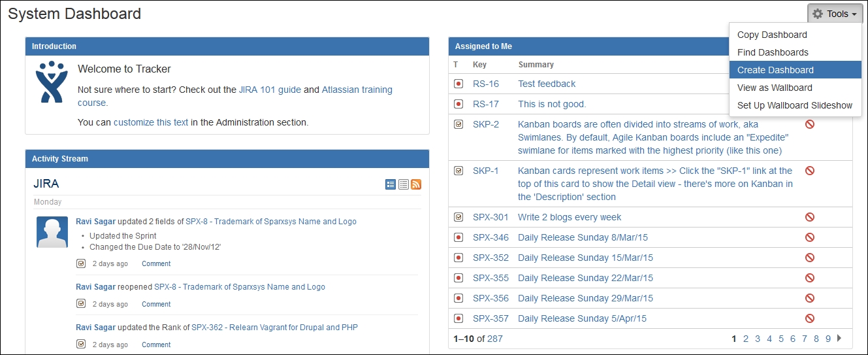Click the blocker priority icon for SPX-356
Screen dimensions: 868x355
[x=810, y=298]
